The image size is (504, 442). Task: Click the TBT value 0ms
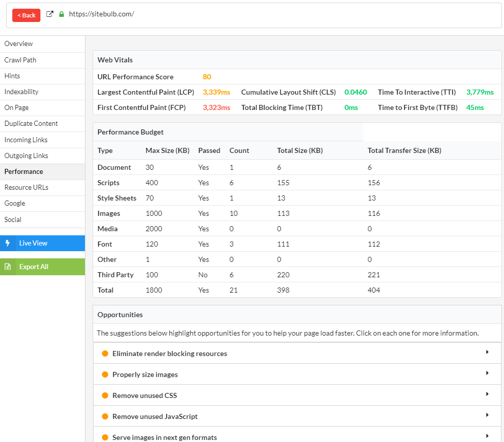(x=351, y=108)
